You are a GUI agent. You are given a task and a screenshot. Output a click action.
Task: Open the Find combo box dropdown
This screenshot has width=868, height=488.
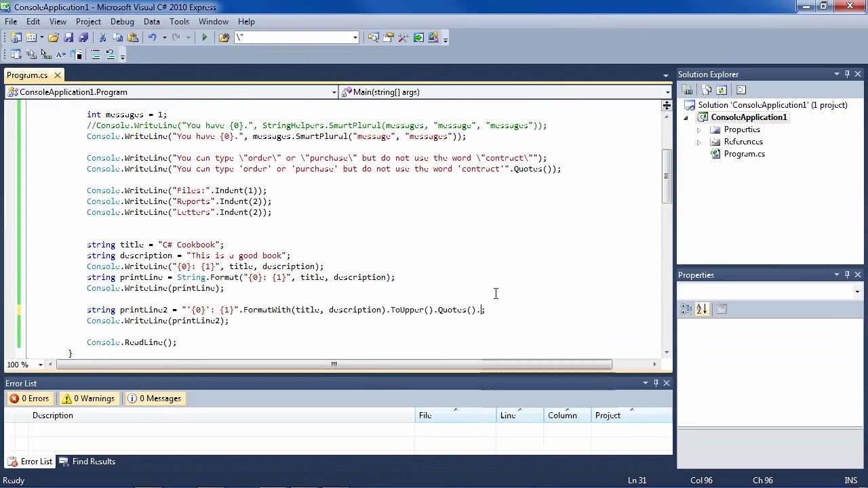[x=355, y=38]
